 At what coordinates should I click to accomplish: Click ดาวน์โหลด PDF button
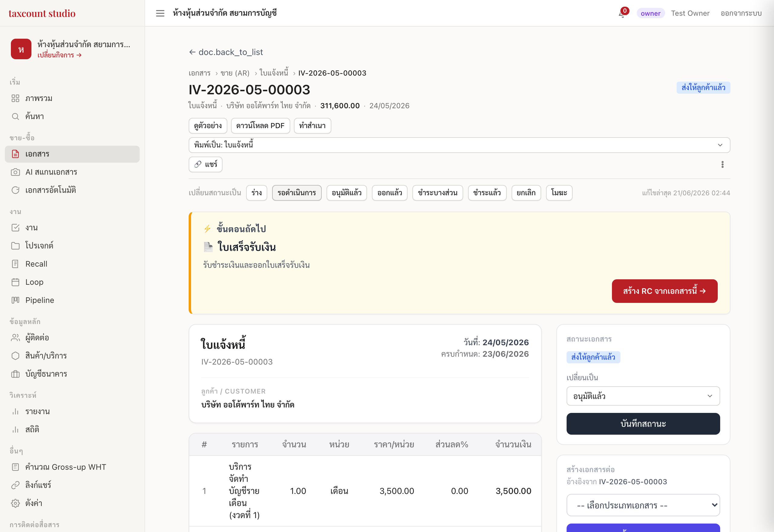(260, 126)
